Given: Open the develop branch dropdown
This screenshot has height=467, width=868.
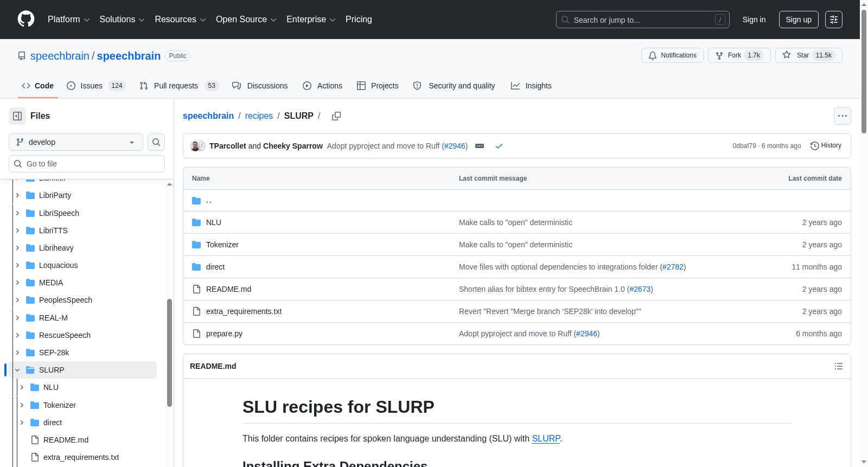Looking at the screenshot, I should (76, 142).
